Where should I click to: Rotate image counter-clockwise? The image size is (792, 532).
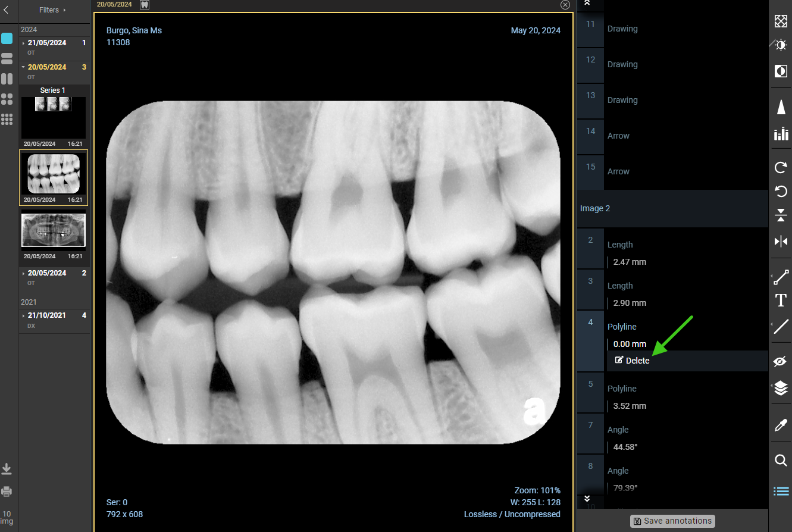click(x=781, y=191)
